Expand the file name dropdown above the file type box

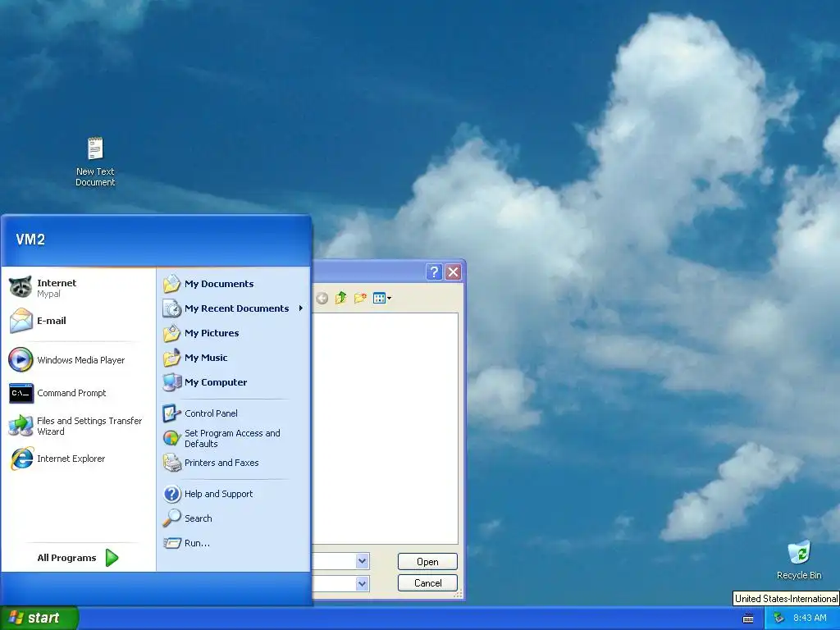pyautogui.click(x=362, y=561)
